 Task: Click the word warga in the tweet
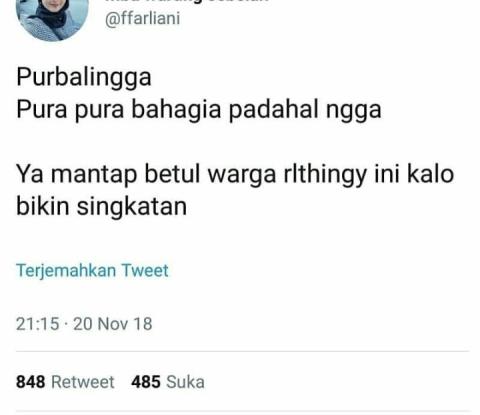[x=242, y=175]
